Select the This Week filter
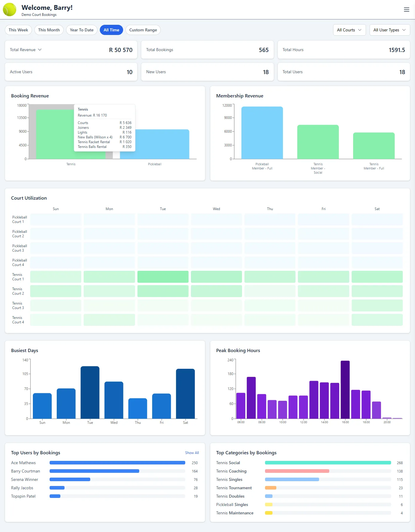The width and height of the screenshot is (415, 532). point(18,30)
